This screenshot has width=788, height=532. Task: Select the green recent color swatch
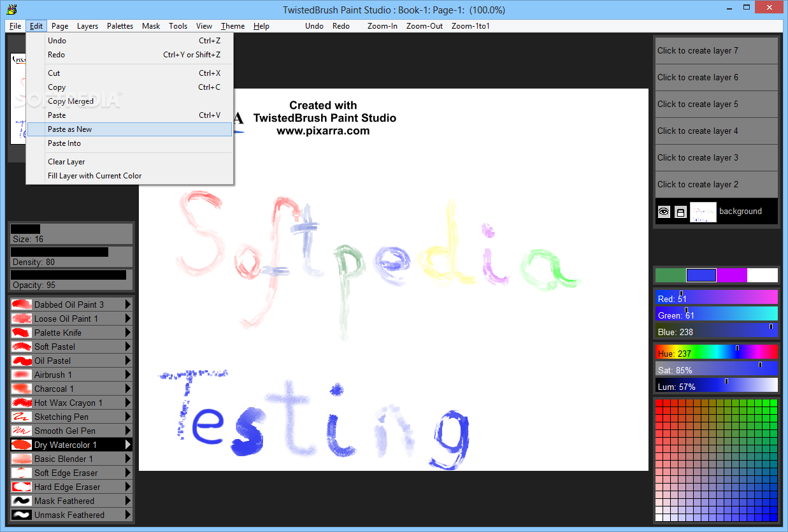pyautogui.click(x=671, y=275)
